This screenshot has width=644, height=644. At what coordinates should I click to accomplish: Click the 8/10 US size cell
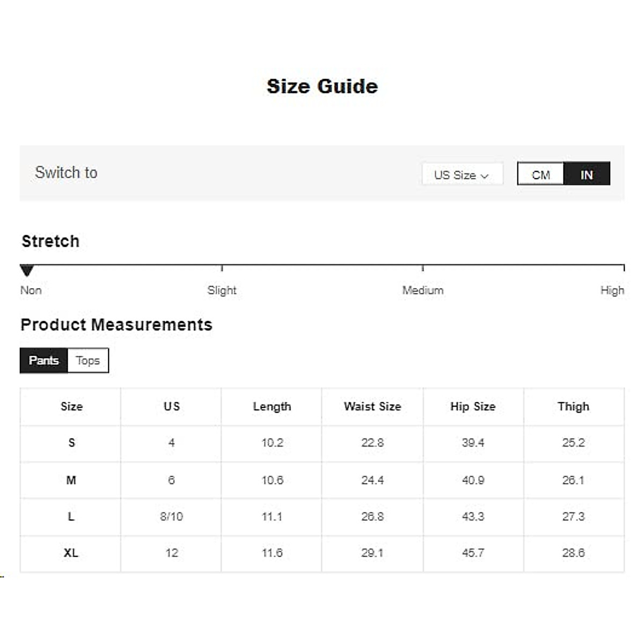pyautogui.click(x=171, y=517)
